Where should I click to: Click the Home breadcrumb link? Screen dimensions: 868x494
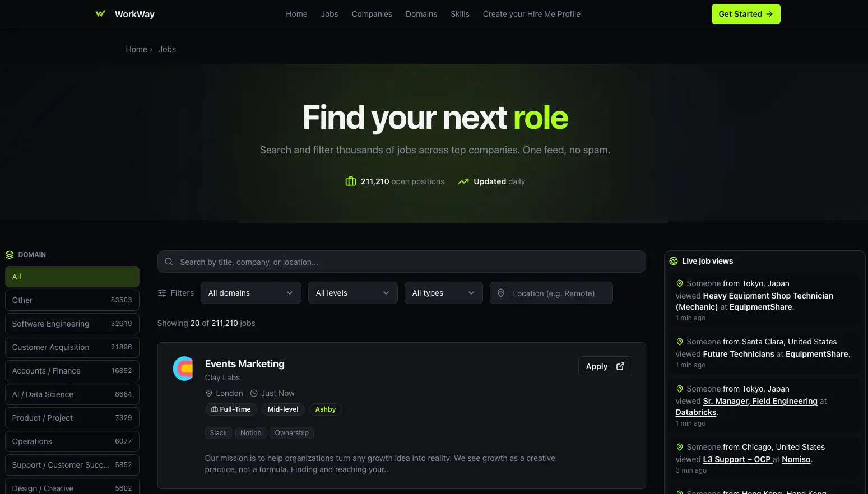click(136, 49)
